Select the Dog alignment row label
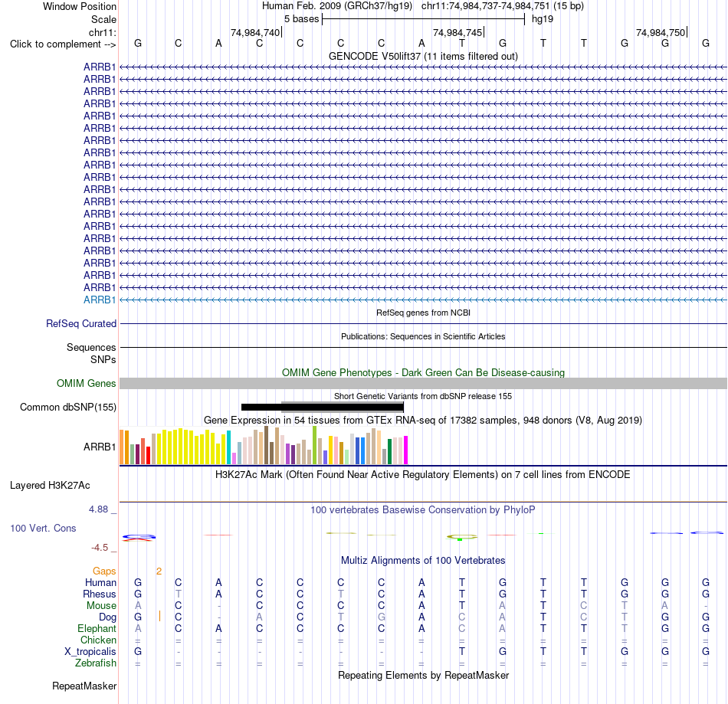Viewport: 728px width, 704px height. point(107,617)
